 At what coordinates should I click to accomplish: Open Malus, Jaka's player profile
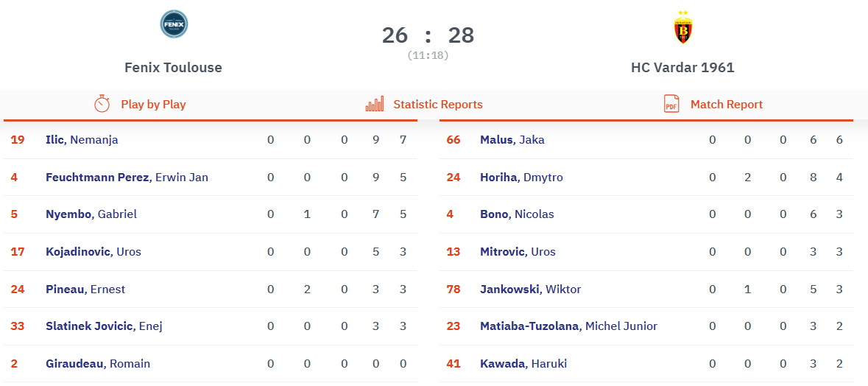(x=512, y=140)
